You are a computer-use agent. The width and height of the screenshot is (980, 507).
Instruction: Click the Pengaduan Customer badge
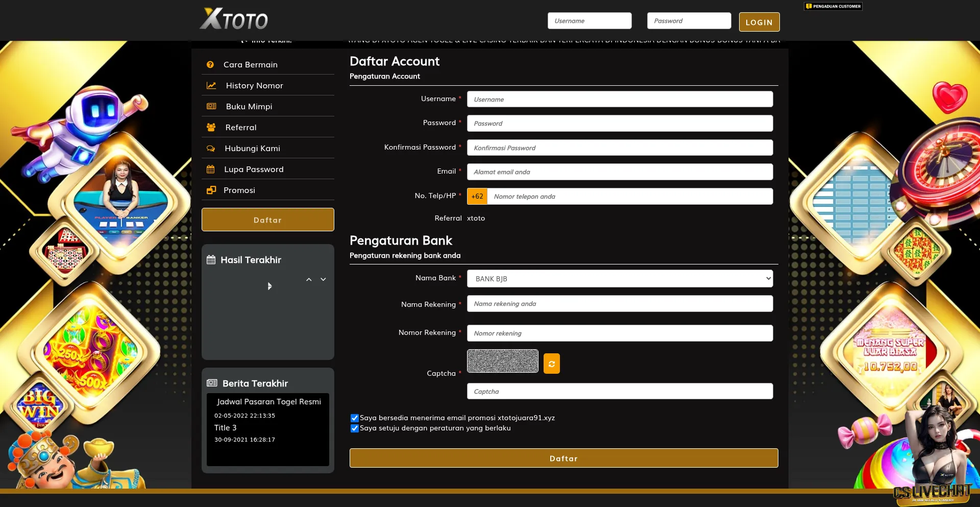coord(833,7)
